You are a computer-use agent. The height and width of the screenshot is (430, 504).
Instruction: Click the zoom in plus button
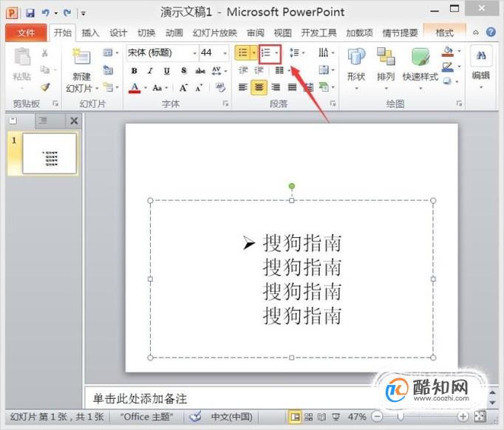click(463, 417)
